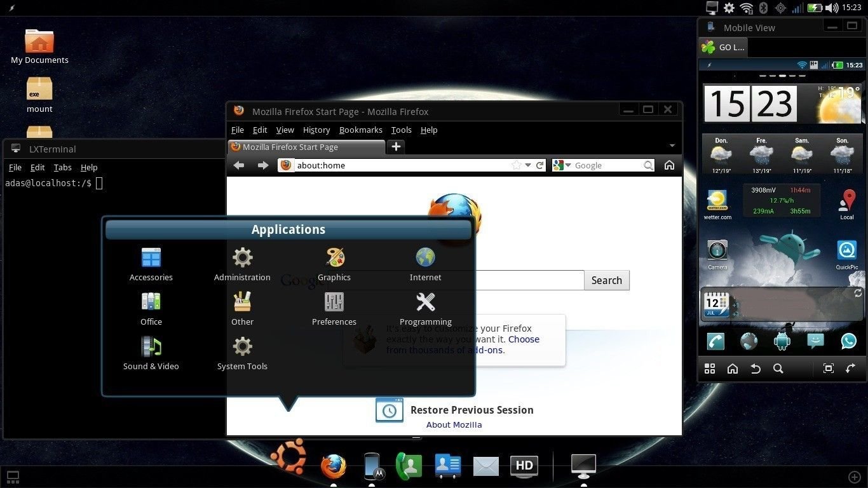Launch the Camera app in Mobile View
Screen dimensions: 868x488
point(717,254)
